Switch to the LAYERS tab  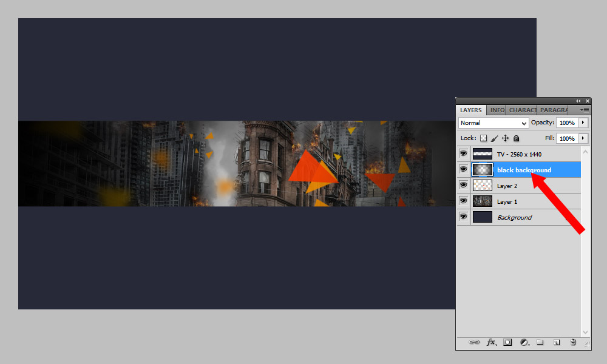[x=471, y=110]
